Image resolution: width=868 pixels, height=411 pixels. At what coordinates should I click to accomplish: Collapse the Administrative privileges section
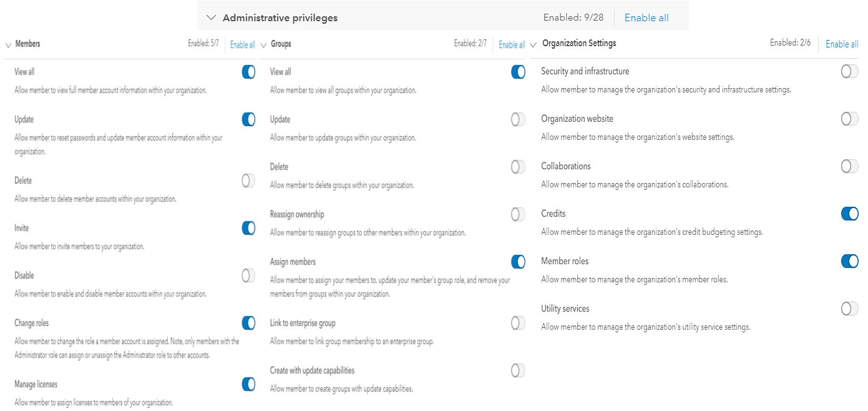(210, 17)
